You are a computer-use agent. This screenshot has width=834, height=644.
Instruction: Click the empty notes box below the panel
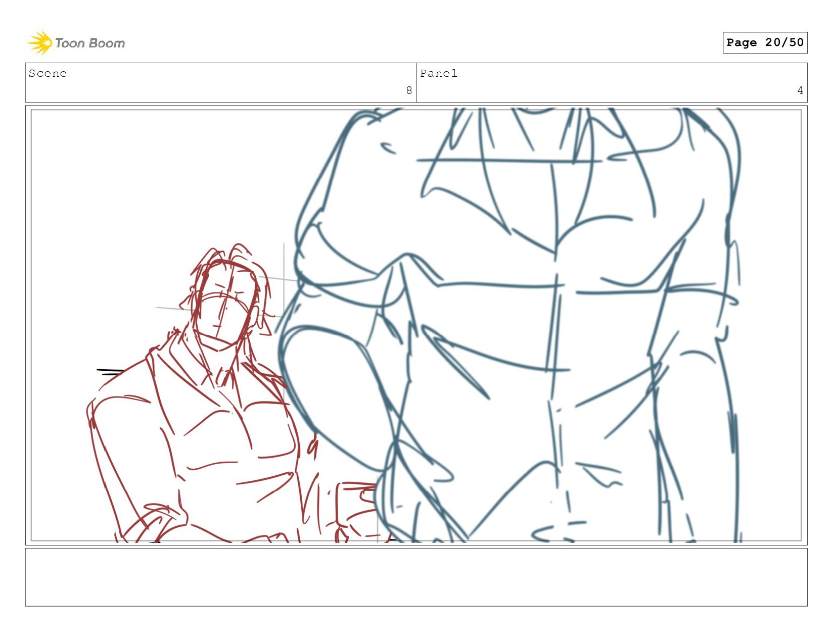point(416,577)
